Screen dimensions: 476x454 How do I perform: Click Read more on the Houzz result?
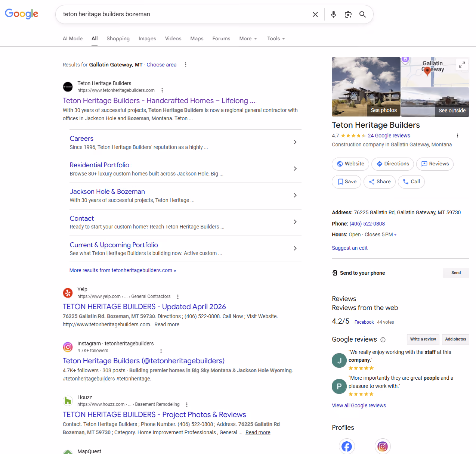tap(258, 432)
